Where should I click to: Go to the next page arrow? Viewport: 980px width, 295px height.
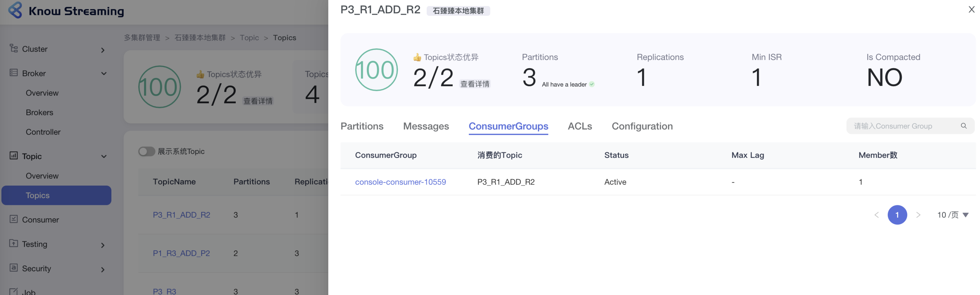918,215
